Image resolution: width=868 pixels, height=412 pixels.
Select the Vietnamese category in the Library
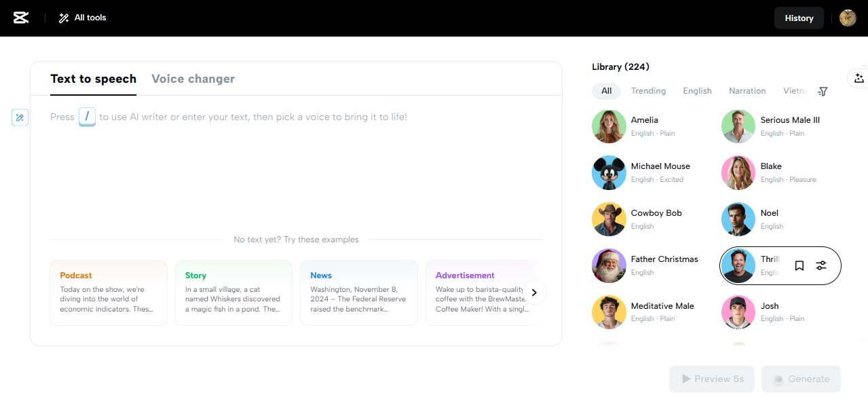click(x=795, y=91)
